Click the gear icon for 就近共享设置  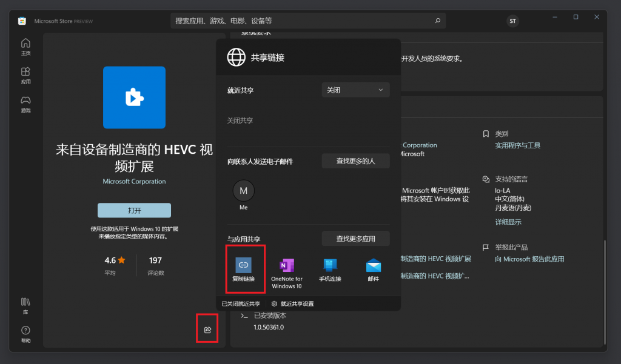(x=274, y=304)
